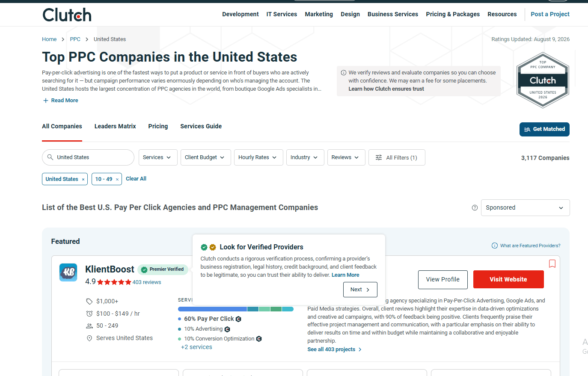This screenshot has height=376, width=588.
Task: Click the Visit Website button
Action: click(x=508, y=279)
